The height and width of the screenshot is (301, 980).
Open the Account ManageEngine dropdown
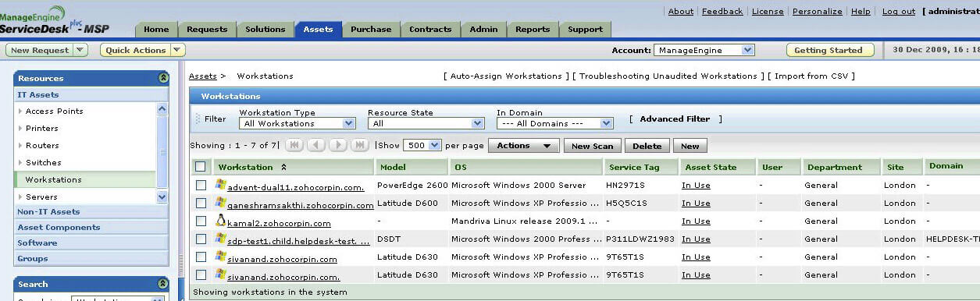[704, 50]
